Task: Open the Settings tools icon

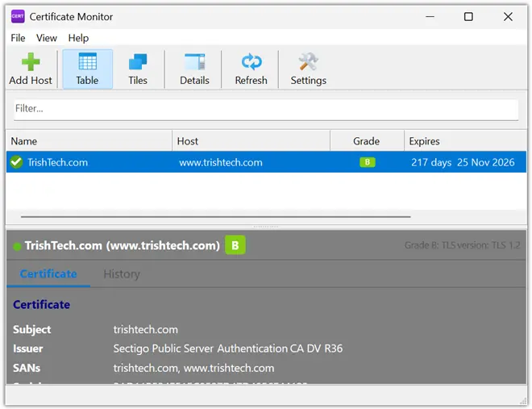Action: (x=308, y=62)
